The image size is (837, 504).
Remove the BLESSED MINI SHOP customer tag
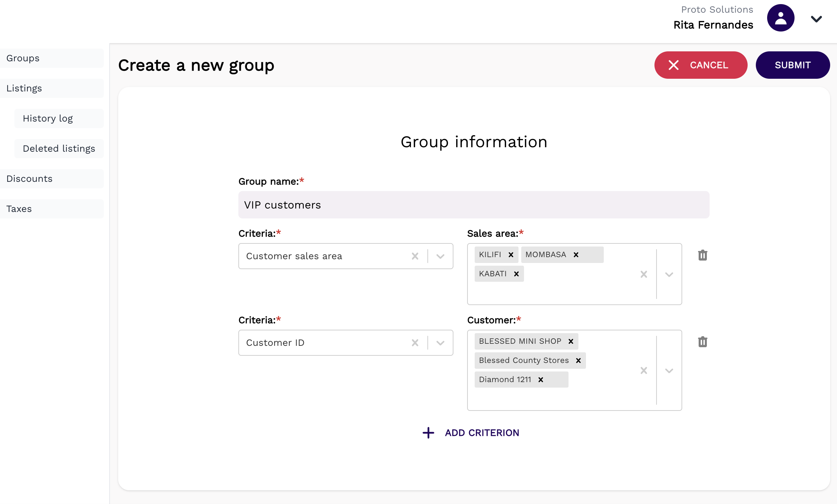(571, 341)
